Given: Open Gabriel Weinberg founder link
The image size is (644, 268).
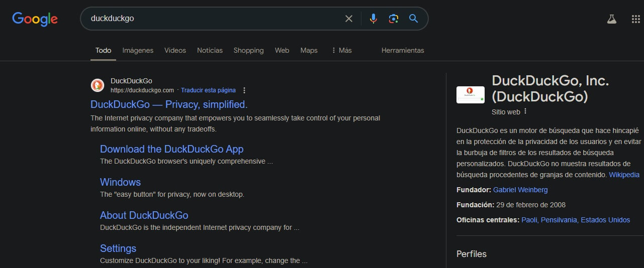Looking at the screenshot, I should pos(520,190).
